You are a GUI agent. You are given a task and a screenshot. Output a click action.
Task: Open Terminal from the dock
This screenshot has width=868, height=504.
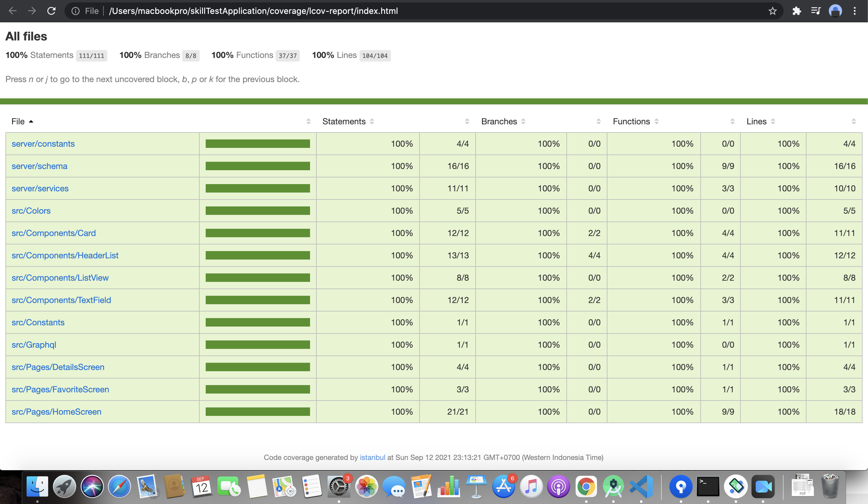pos(708,486)
